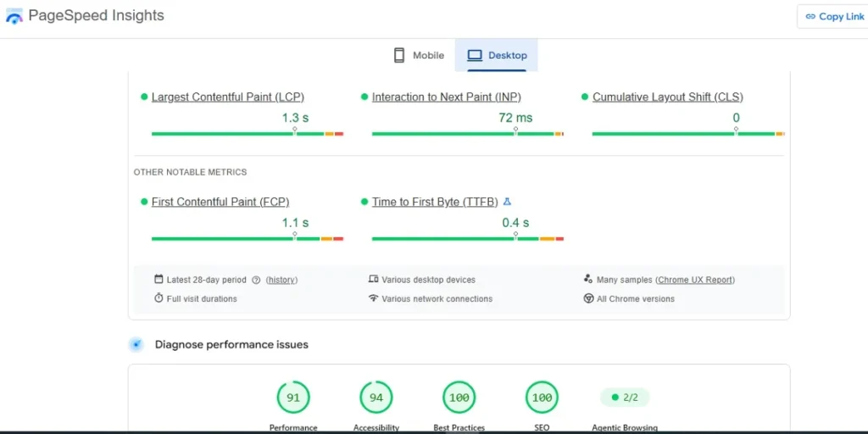The height and width of the screenshot is (434, 868).
Task: Open the Chrome UX Report link
Action: click(696, 280)
